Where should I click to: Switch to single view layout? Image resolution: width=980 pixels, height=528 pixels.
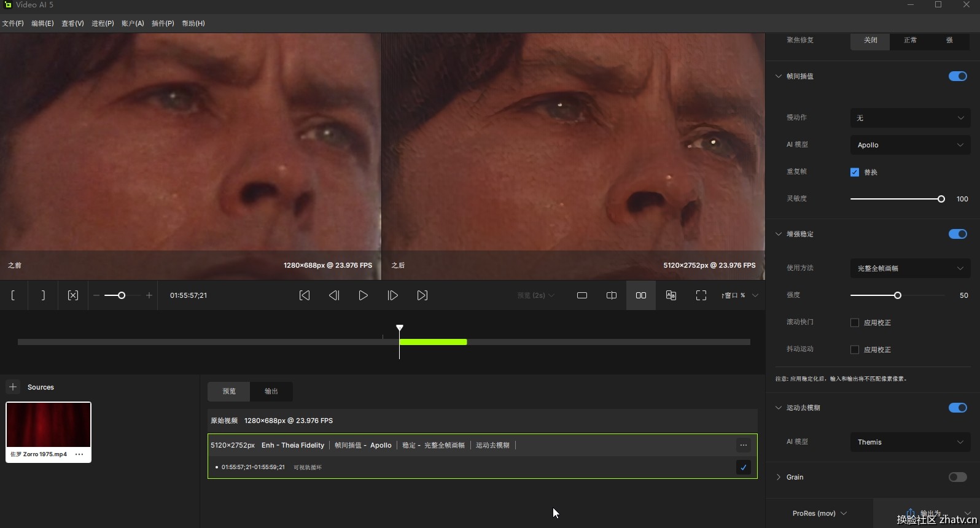pos(582,295)
